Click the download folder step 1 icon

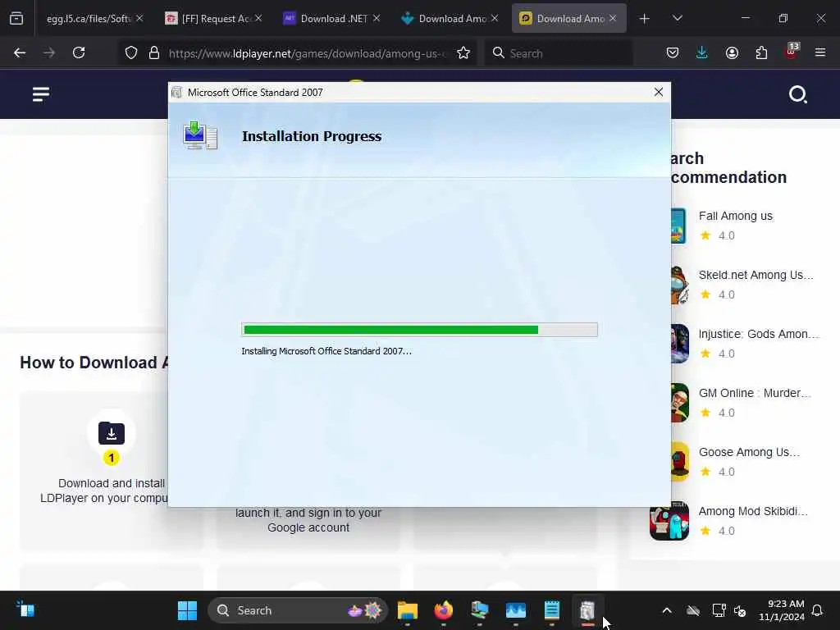[112, 433]
